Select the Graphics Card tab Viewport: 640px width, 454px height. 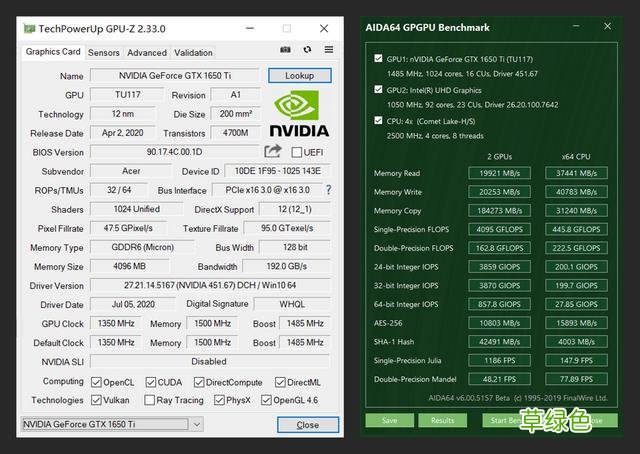(x=53, y=52)
